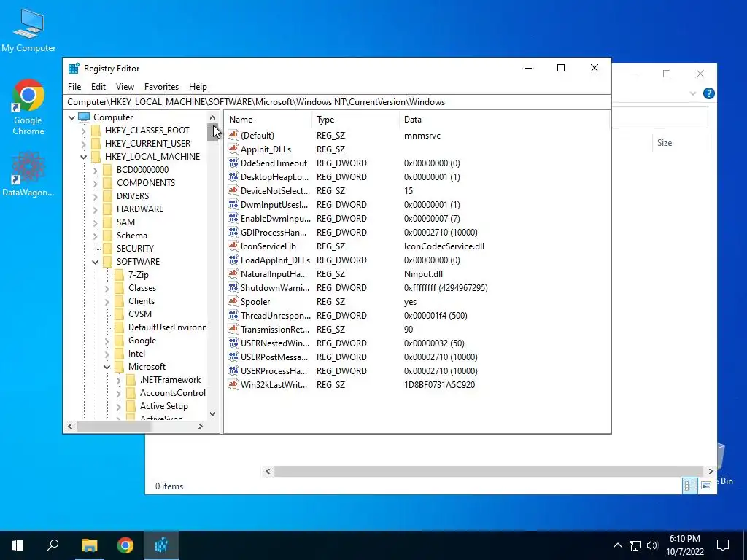Expand the ribbon chevron in Explorer window
Screen dimensions: 747x560
[x=693, y=93]
